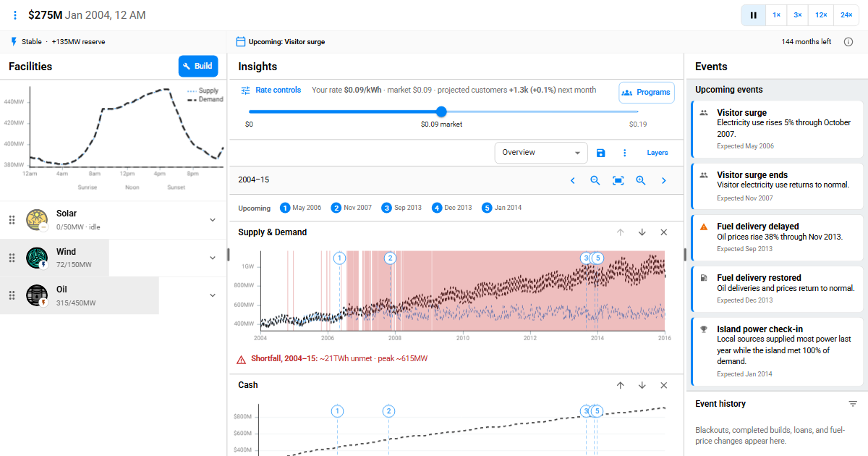Screen dimensions: 868x456
Task: Click the daily supply-demand mini chart
Action: [114, 138]
